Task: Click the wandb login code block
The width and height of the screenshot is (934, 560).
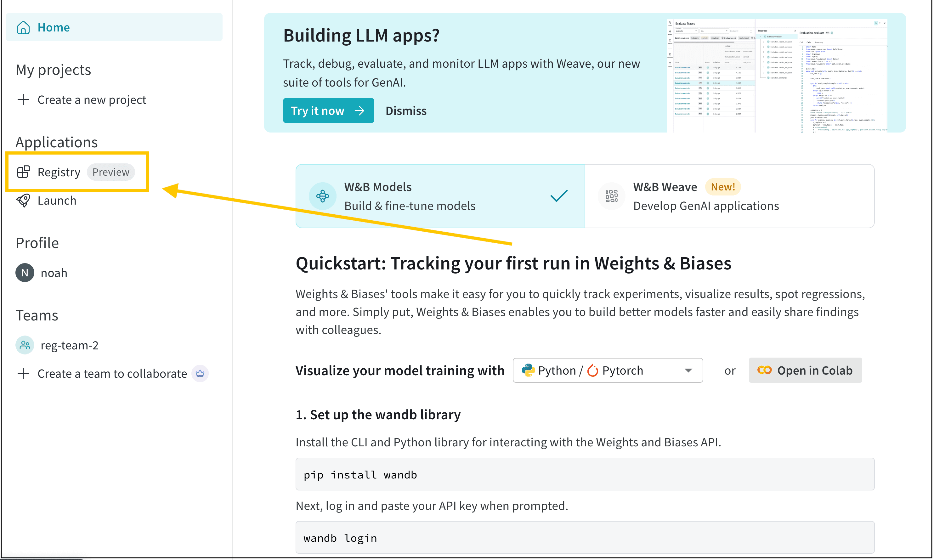Action: (585, 538)
